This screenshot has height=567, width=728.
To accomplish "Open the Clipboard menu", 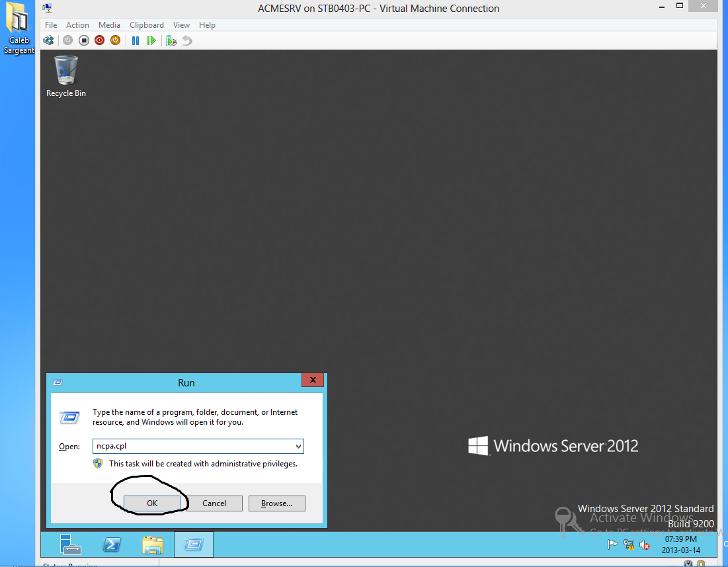I will tap(147, 25).
